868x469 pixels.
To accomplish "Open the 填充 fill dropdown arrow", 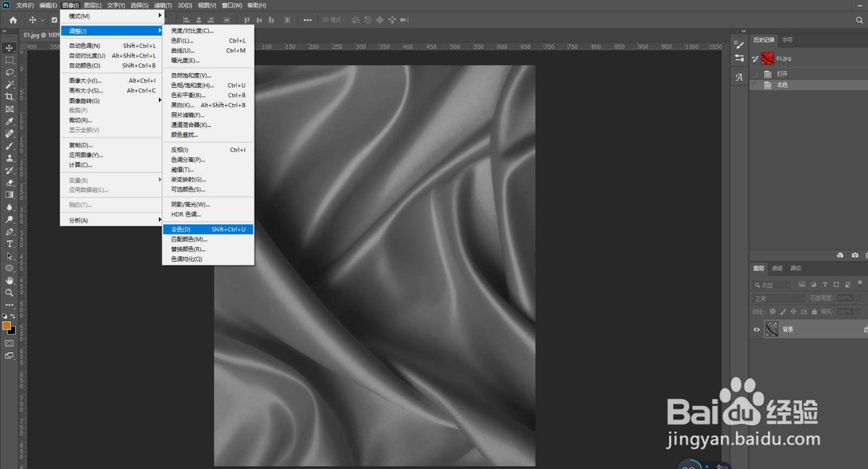I will (858, 312).
